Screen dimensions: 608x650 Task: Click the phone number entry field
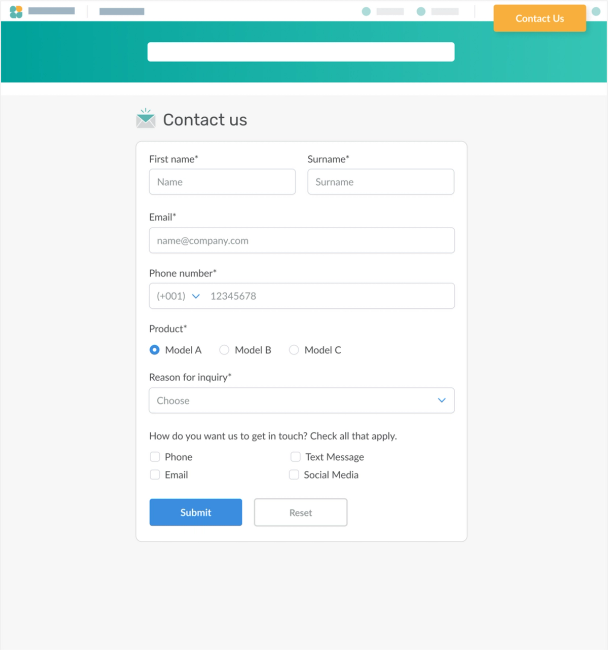point(326,296)
